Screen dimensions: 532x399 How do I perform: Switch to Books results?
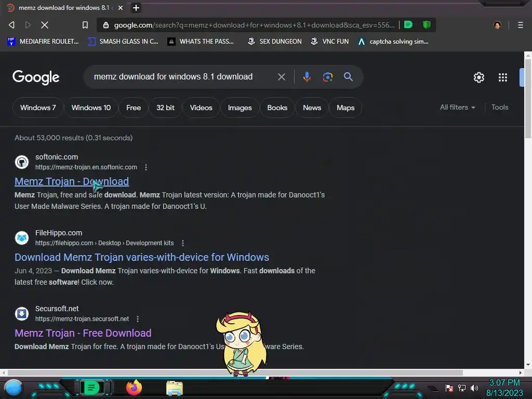(x=277, y=108)
